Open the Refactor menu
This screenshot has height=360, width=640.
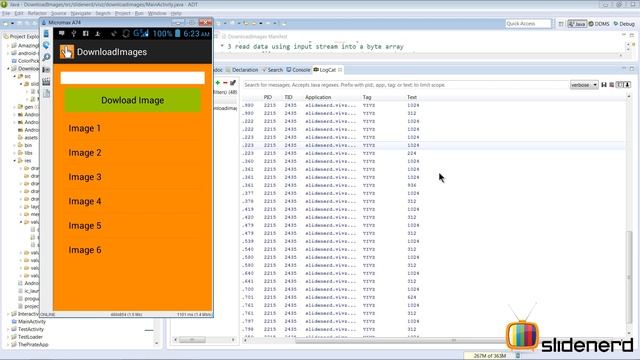(x=37, y=13)
